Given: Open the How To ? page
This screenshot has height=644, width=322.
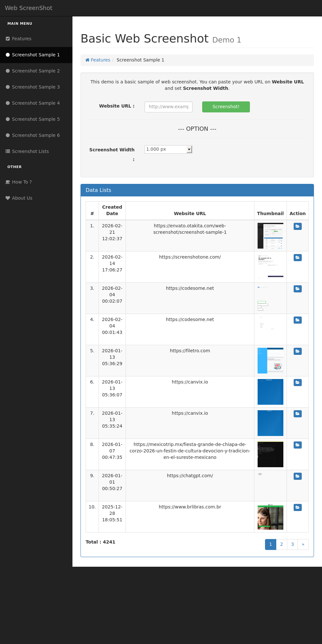Looking at the screenshot, I should point(22,182).
